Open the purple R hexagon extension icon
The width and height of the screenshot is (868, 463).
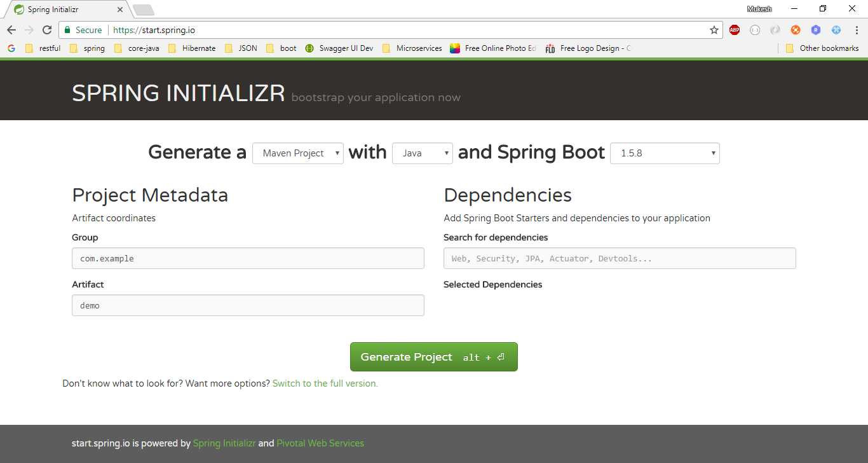(x=816, y=30)
